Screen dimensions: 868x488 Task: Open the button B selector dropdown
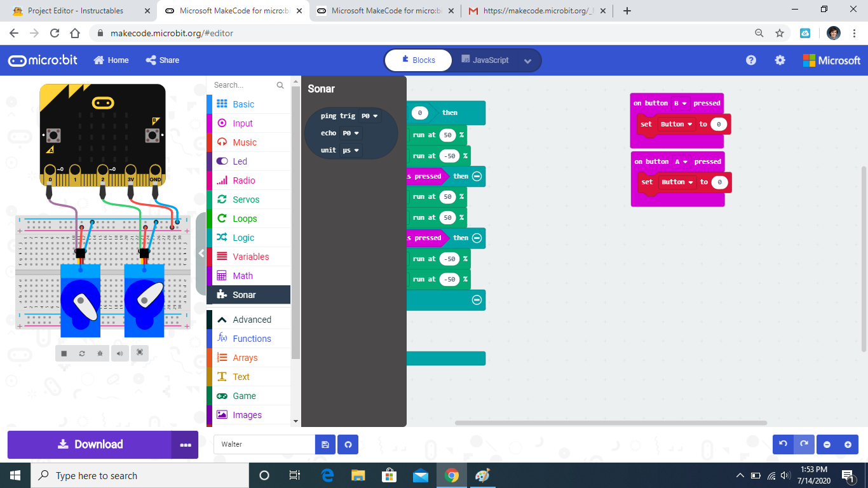(x=681, y=104)
